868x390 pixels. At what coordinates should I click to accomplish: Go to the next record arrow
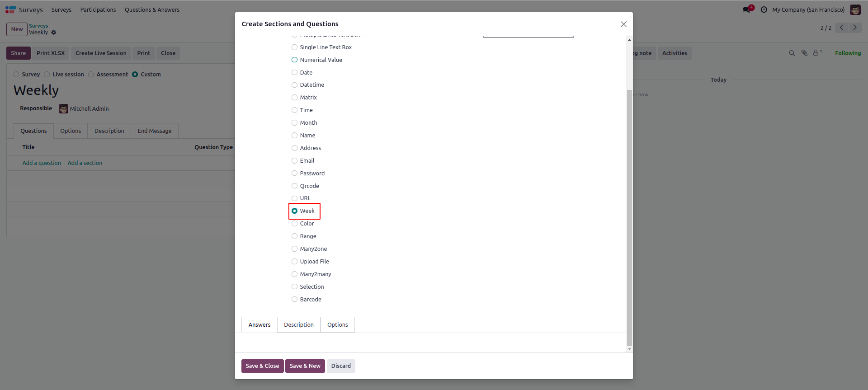[855, 28]
